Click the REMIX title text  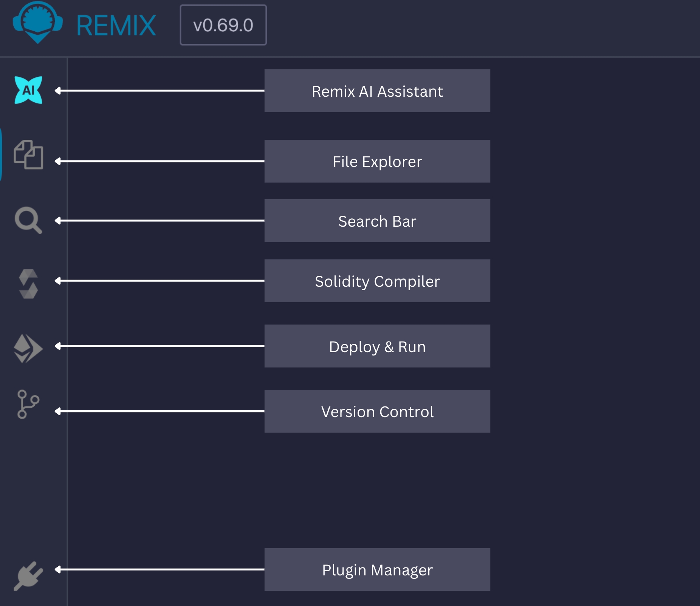click(116, 26)
